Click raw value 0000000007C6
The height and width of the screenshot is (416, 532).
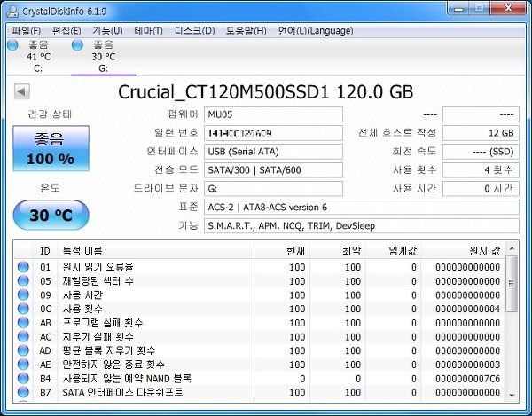[x=467, y=379]
